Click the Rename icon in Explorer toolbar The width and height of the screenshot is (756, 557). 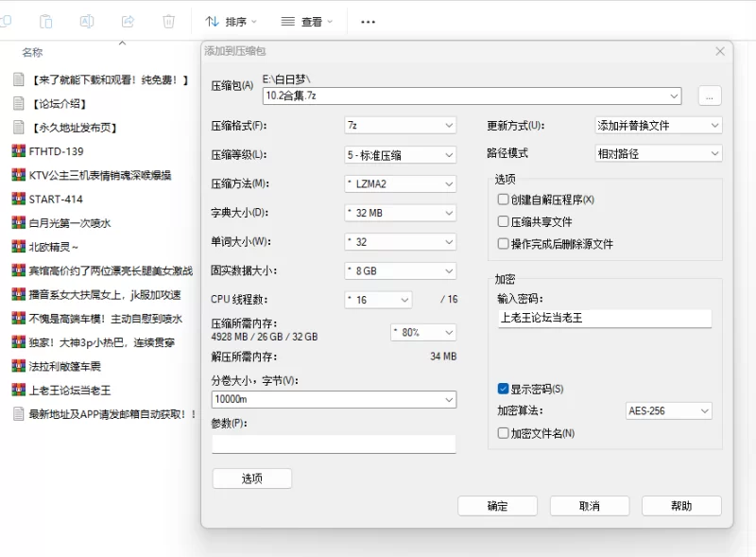[x=87, y=21]
